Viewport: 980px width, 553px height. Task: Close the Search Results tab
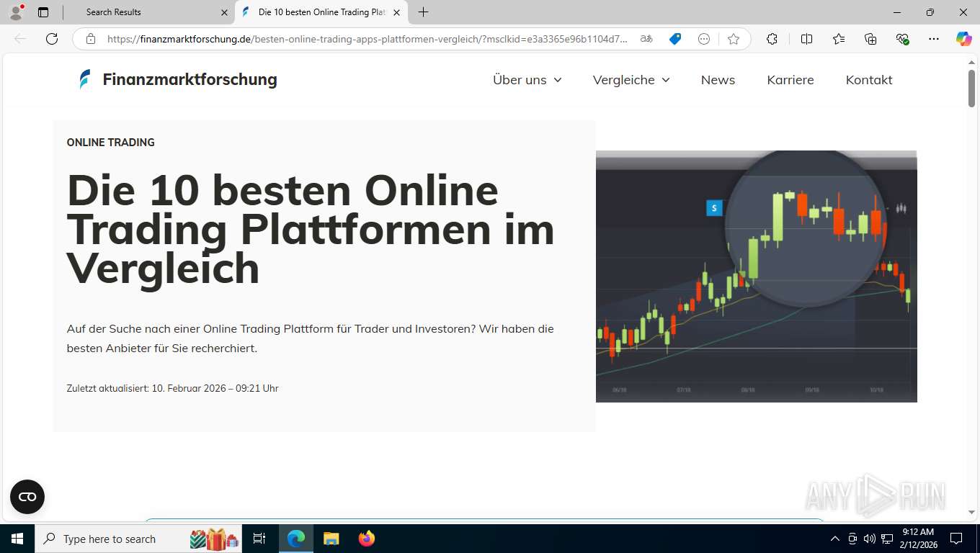224,12
